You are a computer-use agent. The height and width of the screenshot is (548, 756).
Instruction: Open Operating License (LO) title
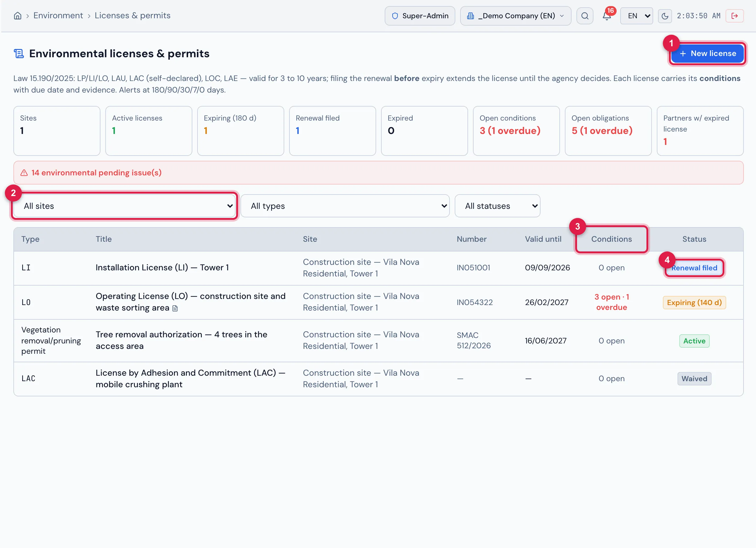[191, 302]
